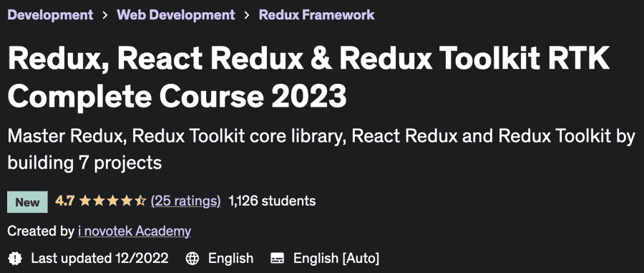The width and height of the screenshot is (644, 273).
Task: Click the 1,126 students text
Action: tap(273, 201)
